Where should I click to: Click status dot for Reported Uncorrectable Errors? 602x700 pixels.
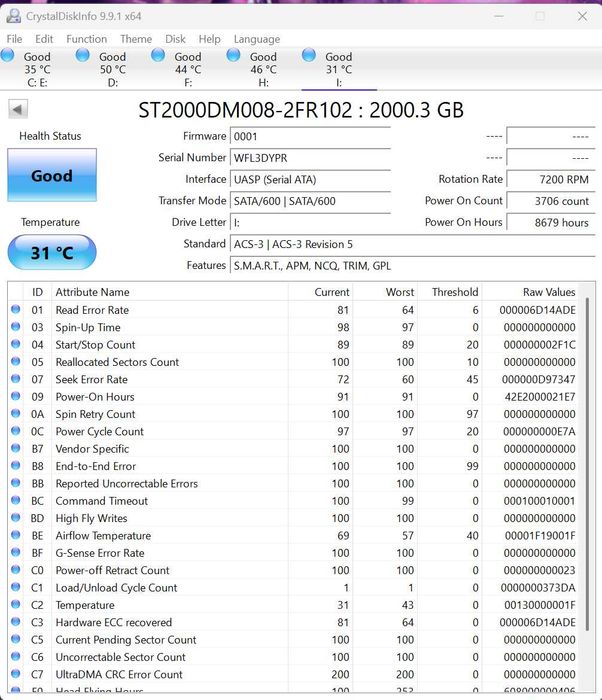(16, 483)
